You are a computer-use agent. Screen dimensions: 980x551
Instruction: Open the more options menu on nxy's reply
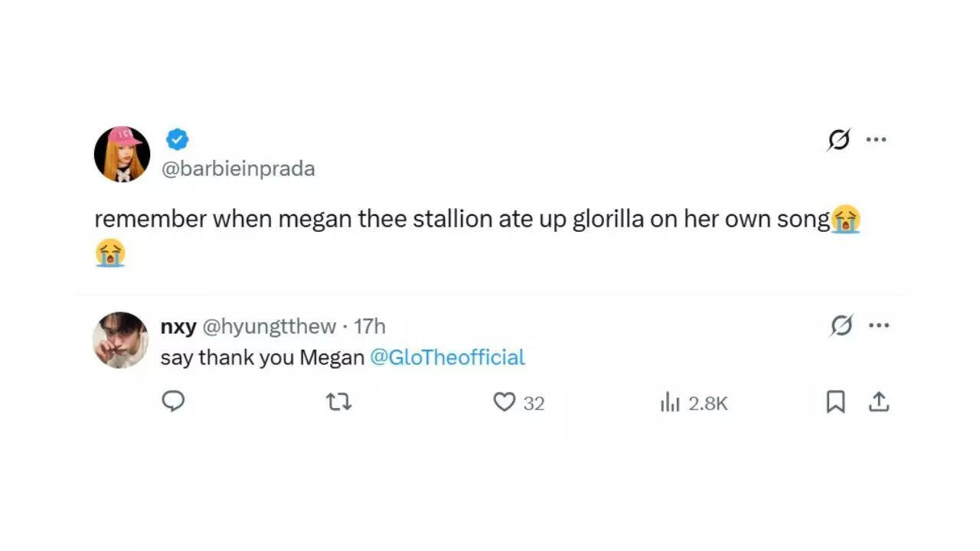tap(880, 324)
